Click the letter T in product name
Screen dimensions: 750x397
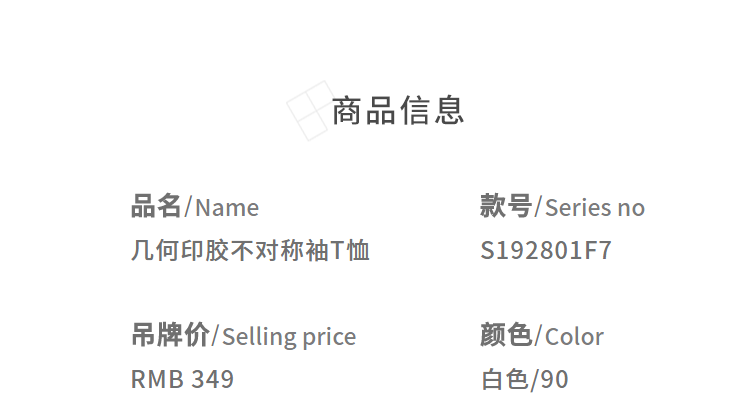point(337,251)
